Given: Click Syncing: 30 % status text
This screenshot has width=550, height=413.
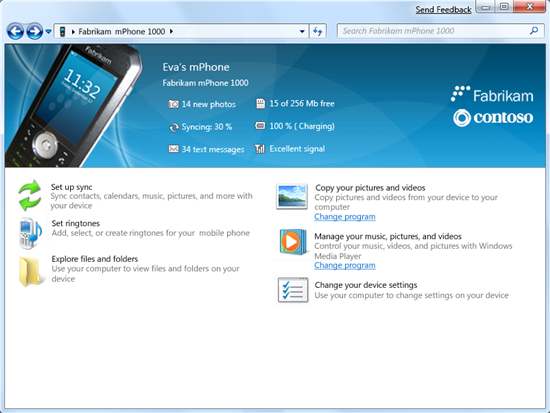Looking at the screenshot, I should tap(207, 127).
